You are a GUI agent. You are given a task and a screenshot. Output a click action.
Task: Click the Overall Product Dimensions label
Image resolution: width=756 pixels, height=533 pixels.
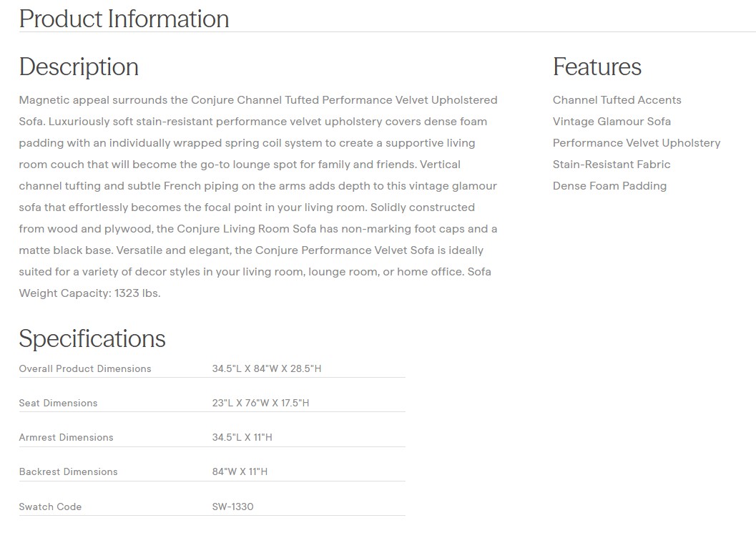click(x=85, y=368)
